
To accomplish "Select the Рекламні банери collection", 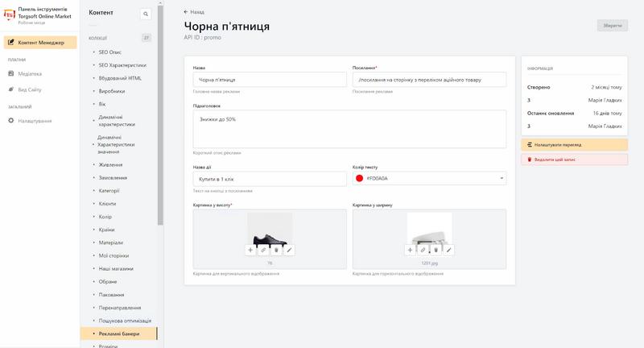I will coord(118,333).
